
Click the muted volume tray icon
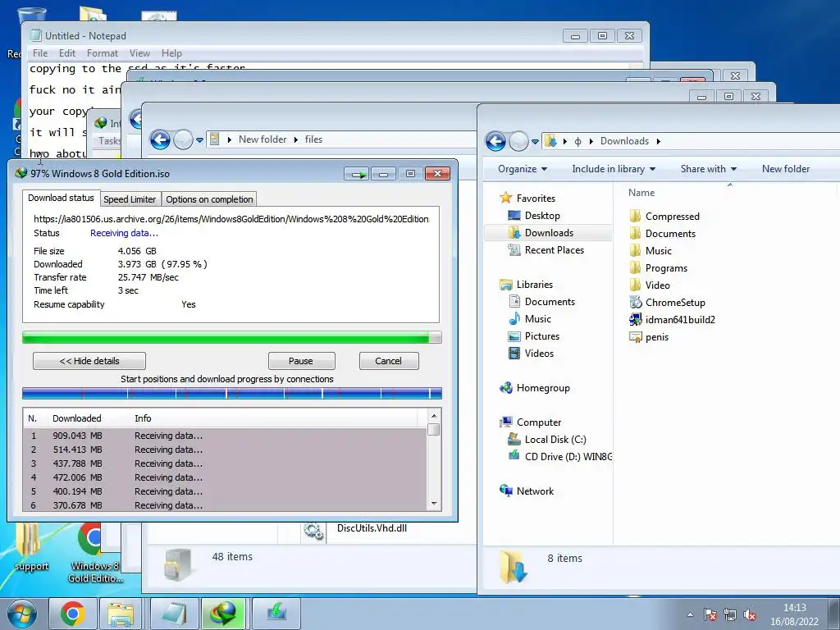click(750, 614)
